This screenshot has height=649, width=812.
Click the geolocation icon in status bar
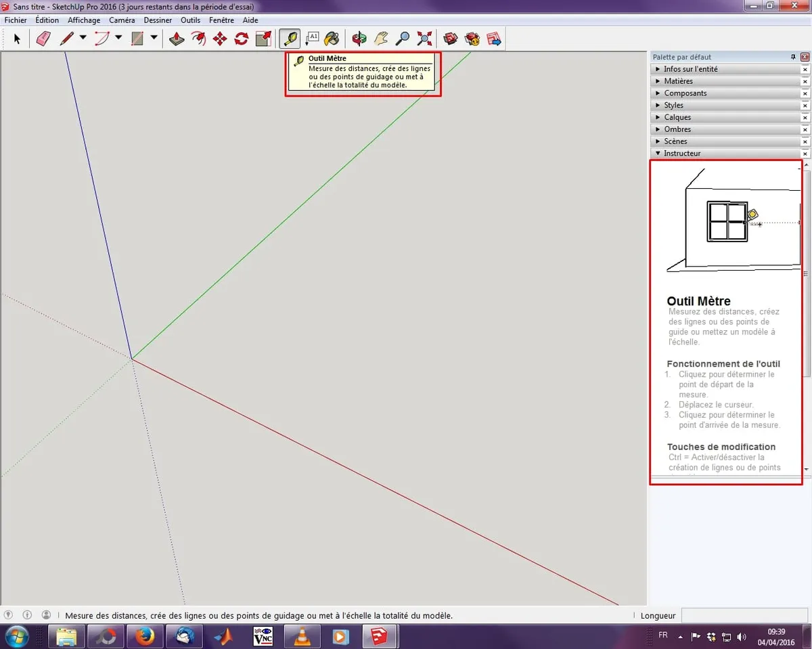click(x=8, y=615)
